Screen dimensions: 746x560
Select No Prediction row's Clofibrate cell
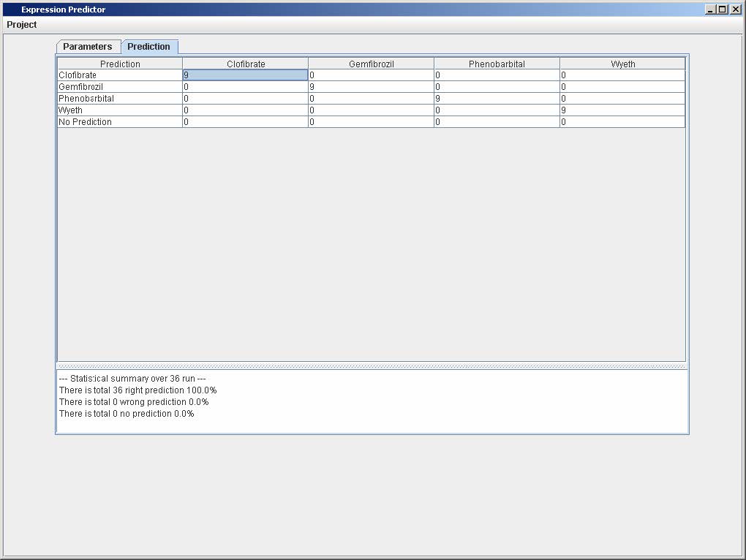coord(246,121)
